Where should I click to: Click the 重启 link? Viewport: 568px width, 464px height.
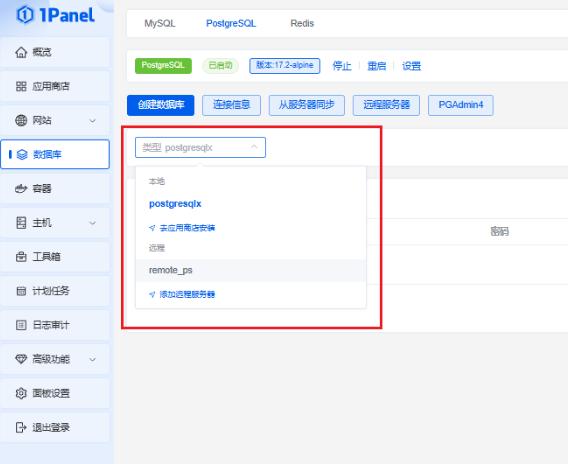coord(377,66)
